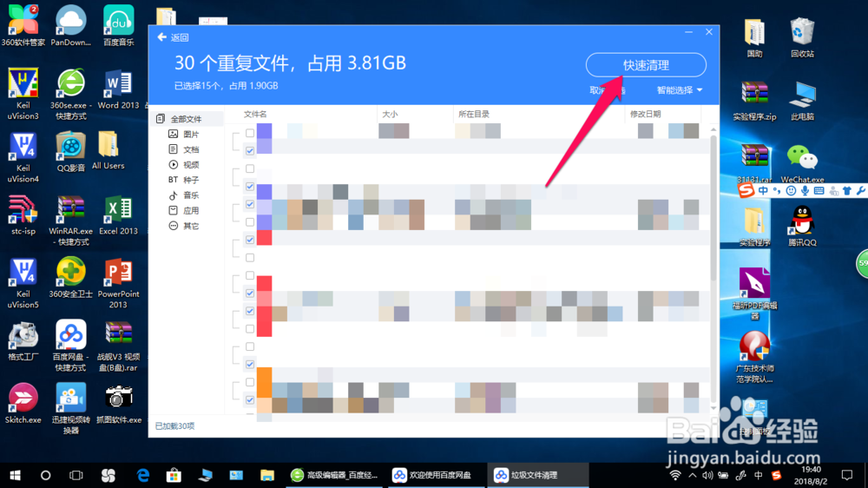Screen dimensions: 868x488
Task: Open PanDownload desktop shortcut
Action: pyautogui.click(x=71, y=26)
